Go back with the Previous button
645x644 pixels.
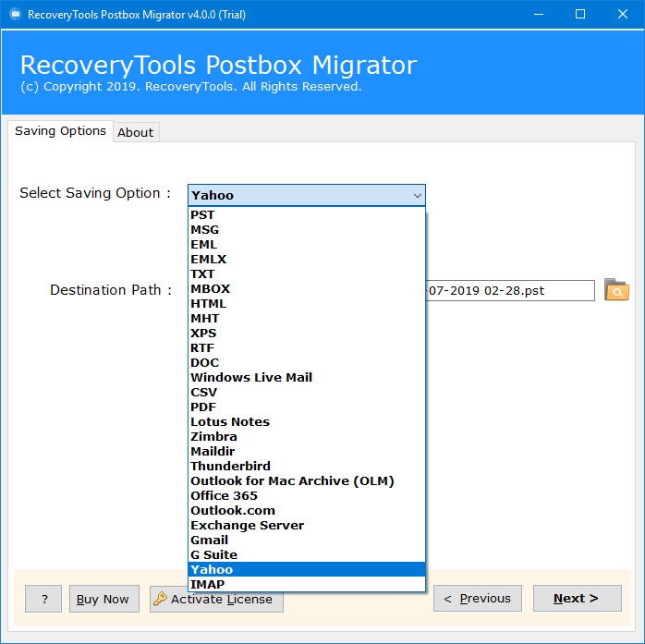pyautogui.click(x=478, y=599)
